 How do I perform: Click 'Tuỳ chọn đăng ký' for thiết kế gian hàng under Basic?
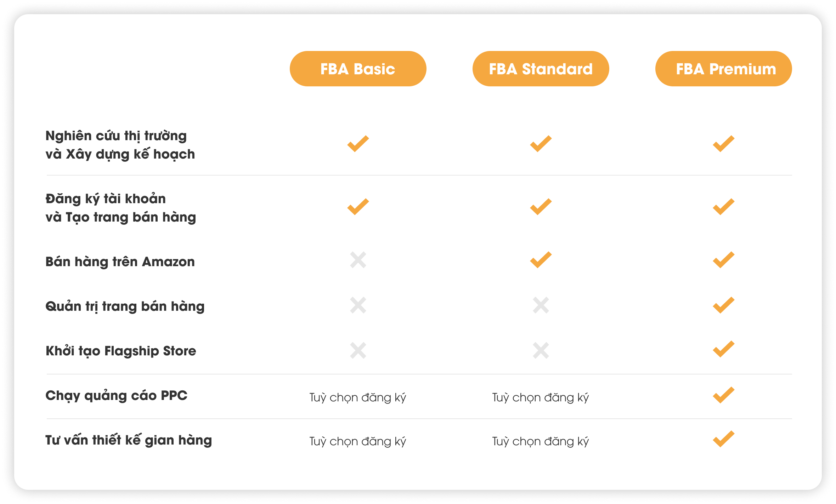coord(358,441)
